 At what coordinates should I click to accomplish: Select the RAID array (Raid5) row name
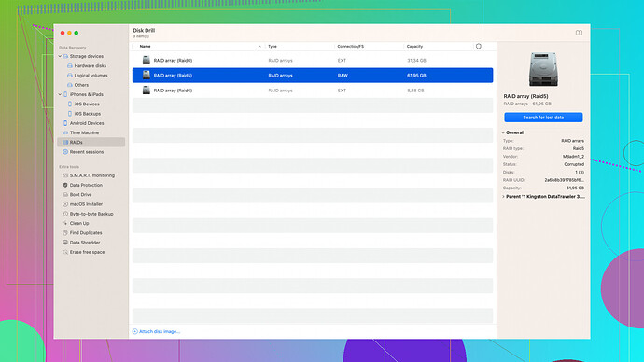point(173,76)
